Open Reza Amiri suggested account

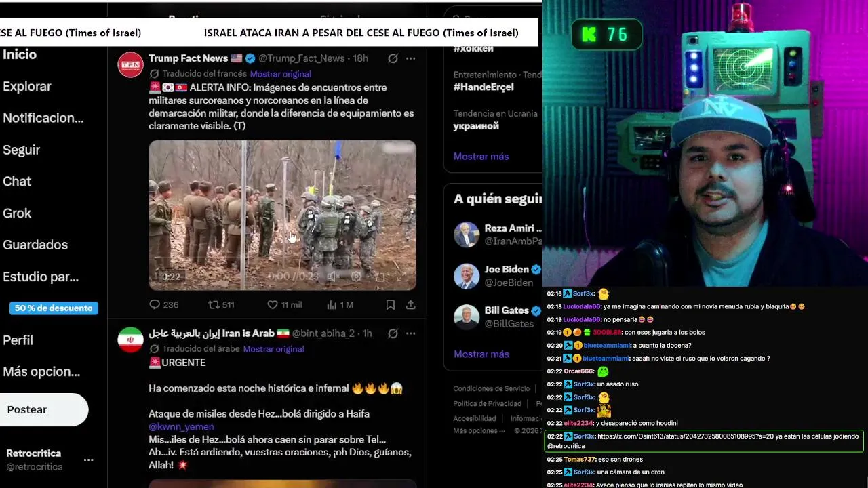pos(498,235)
